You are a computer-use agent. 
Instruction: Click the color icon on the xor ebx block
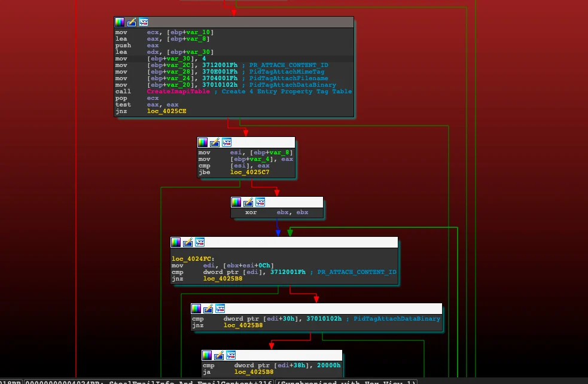[x=236, y=202]
